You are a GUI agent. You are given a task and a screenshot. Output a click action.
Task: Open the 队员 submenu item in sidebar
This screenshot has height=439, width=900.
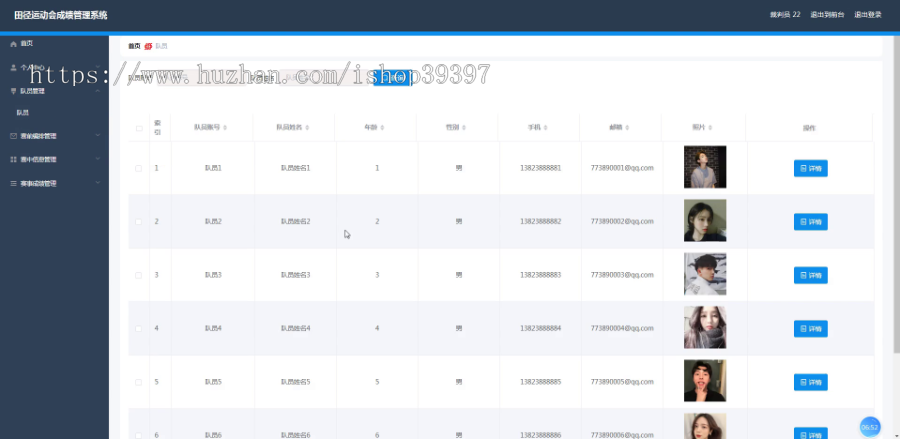(23, 113)
